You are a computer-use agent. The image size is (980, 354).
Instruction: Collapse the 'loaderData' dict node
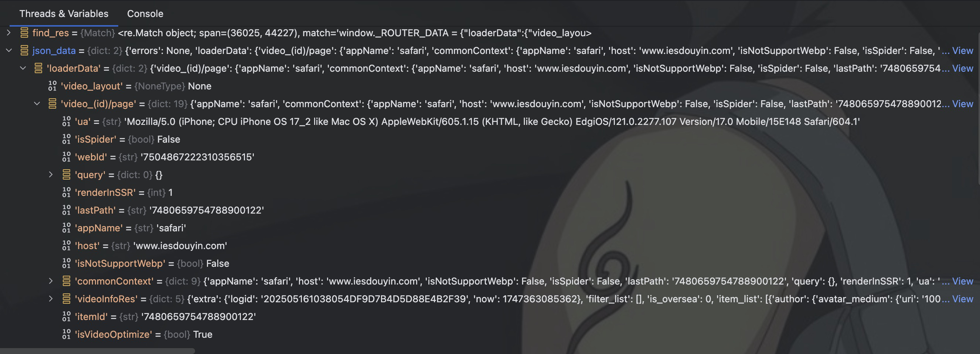tap(23, 68)
